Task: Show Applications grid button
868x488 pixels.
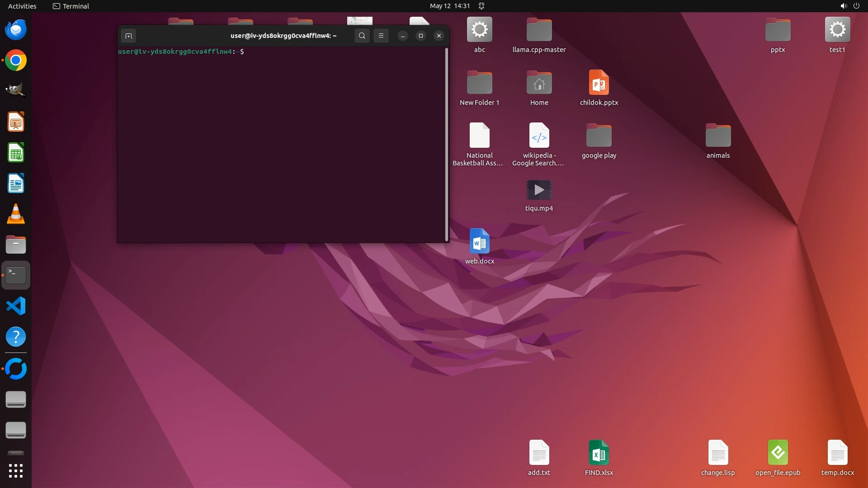Action: [16, 471]
